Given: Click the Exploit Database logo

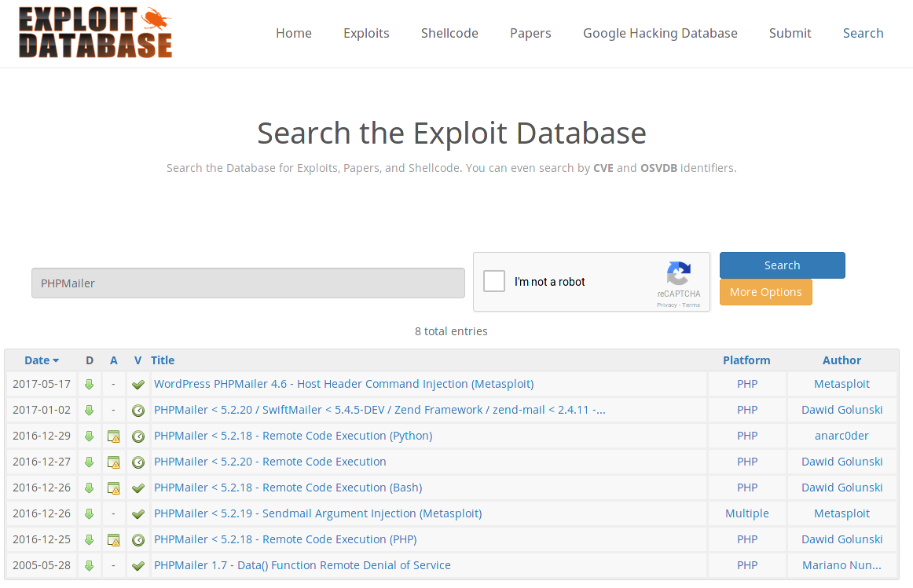Looking at the screenshot, I should point(96,32).
